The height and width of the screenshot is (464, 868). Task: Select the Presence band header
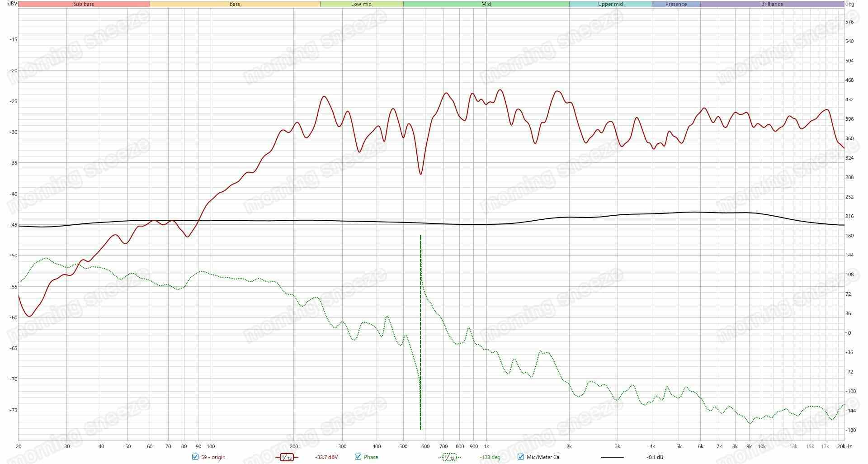click(676, 4)
